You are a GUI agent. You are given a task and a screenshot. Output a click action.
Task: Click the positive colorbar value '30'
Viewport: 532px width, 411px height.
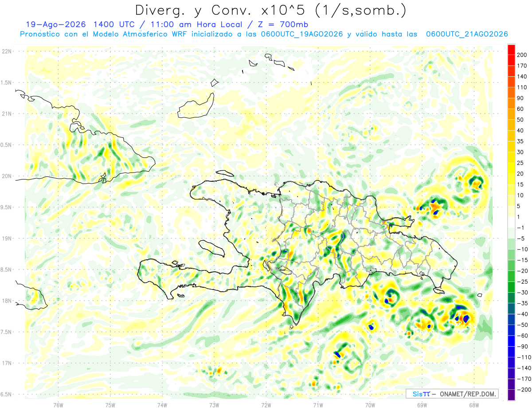[521, 152]
